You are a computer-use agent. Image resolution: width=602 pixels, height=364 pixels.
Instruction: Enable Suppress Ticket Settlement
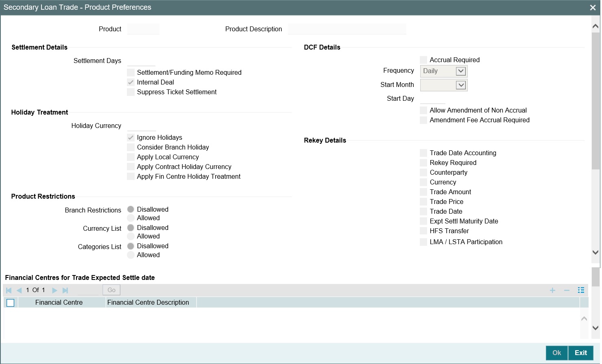(131, 92)
